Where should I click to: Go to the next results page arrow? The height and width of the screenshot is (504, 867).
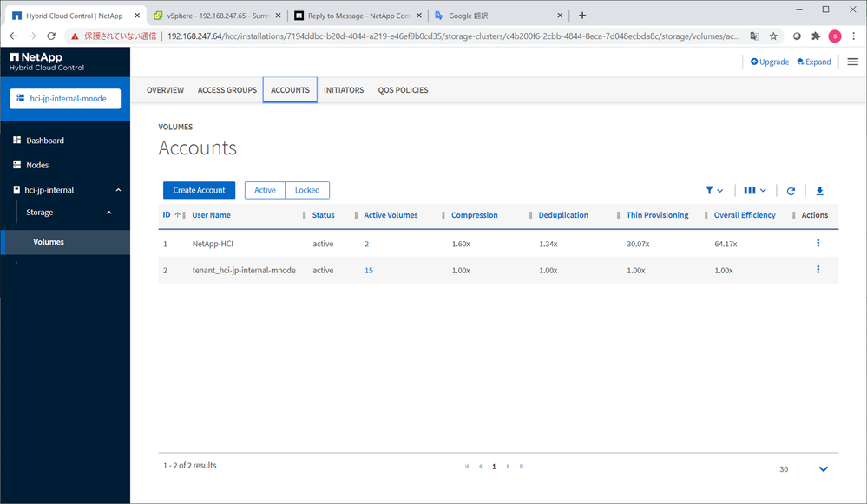click(x=508, y=467)
